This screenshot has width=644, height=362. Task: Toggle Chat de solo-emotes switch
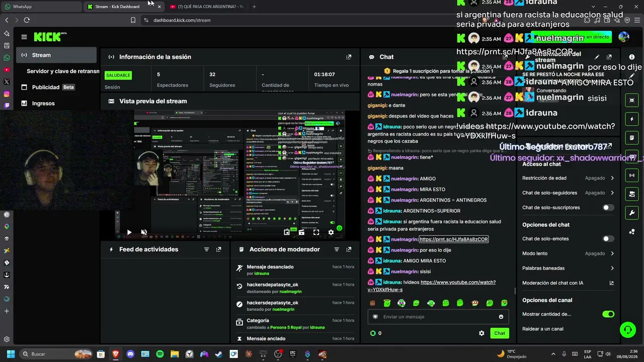coord(608,239)
